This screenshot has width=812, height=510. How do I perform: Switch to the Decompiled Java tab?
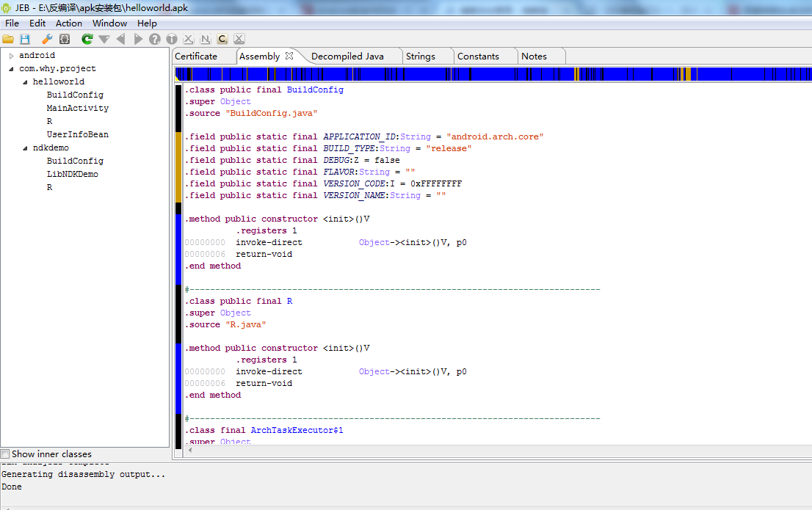coord(347,57)
